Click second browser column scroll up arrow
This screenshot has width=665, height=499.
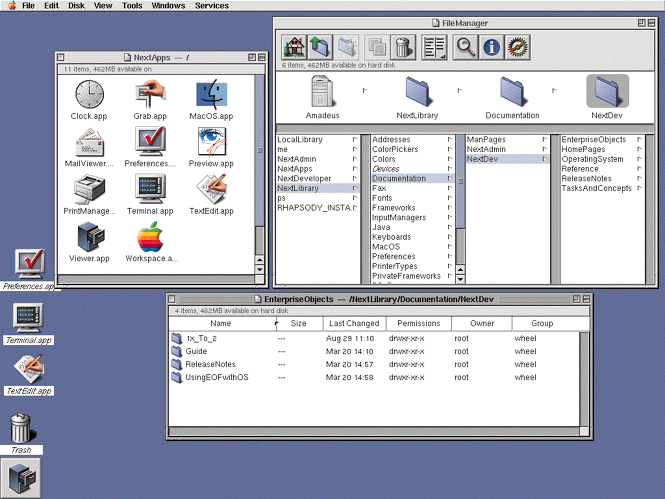tap(460, 269)
